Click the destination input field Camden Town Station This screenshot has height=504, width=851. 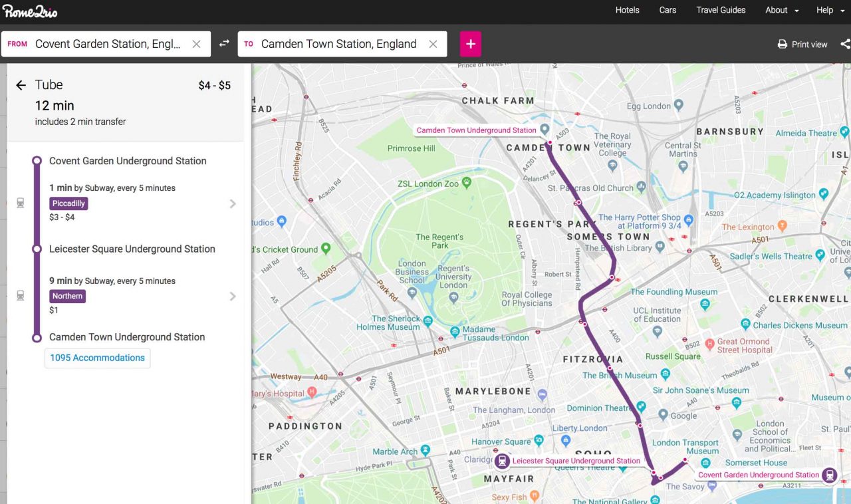click(342, 44)
